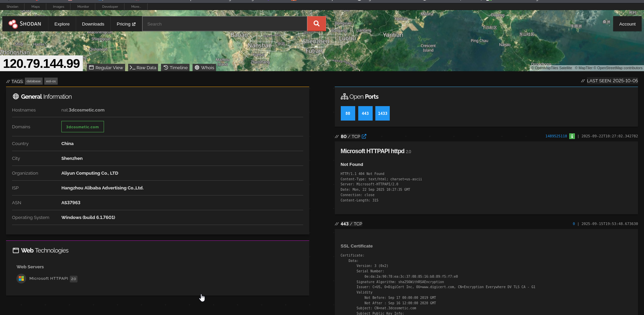644x315 pixels.
Task: Click the Microsoft HTTPAPI logo icon
Action: point(21,278)
